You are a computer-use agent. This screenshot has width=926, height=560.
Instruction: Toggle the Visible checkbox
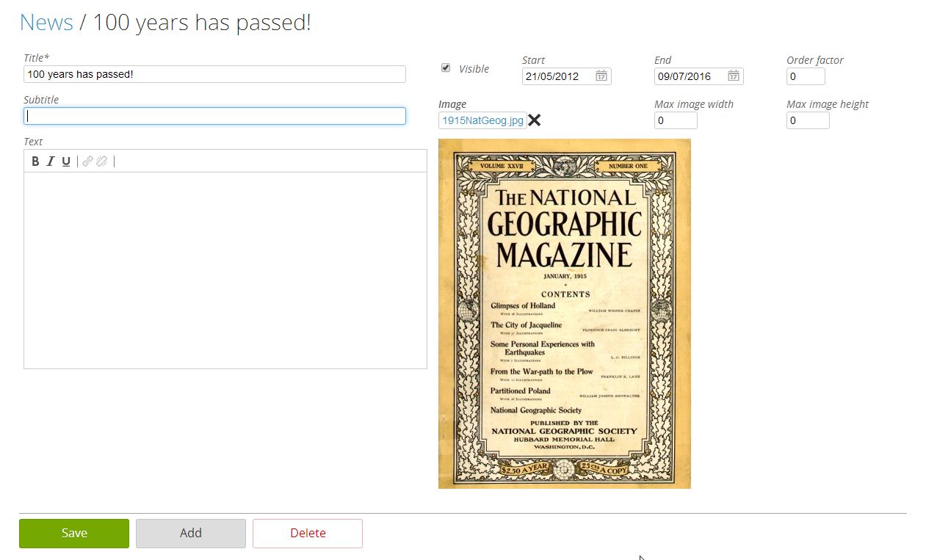[x=446, y=68]
